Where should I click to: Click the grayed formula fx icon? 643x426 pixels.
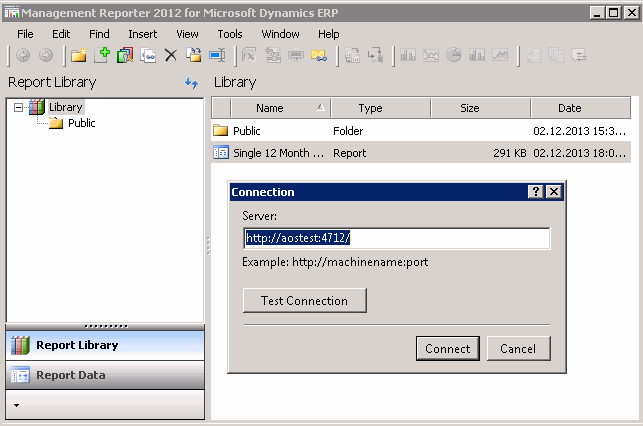[249, 55]
